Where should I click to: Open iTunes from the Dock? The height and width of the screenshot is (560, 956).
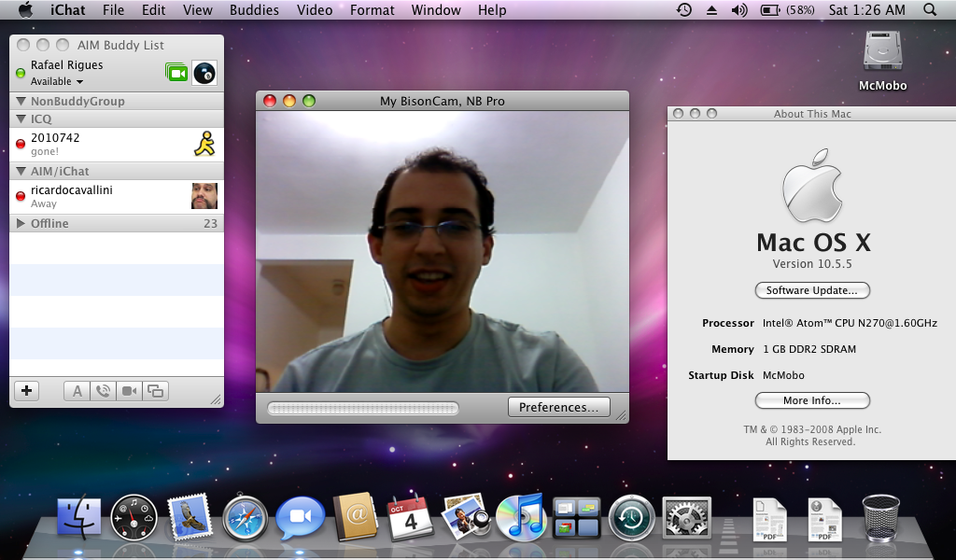[x=520, y=517]
